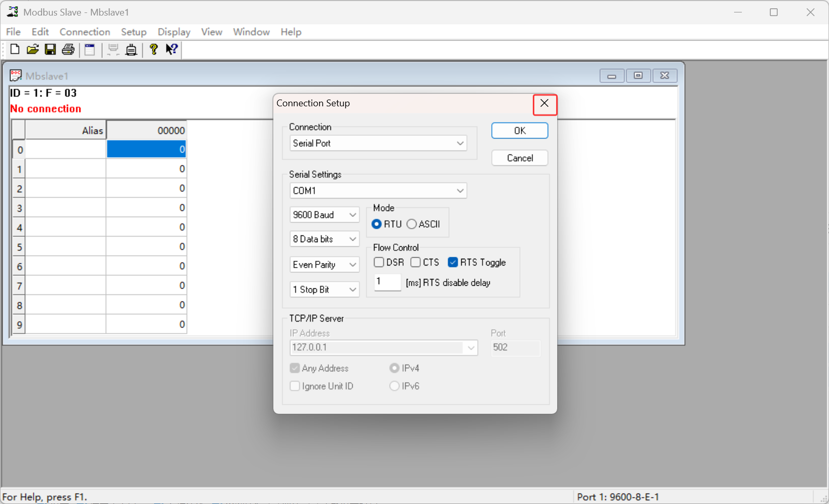Viewport: 829px width, 504px height.
Task: Click the Open folder toolbar icon
Action: coord(33,49)
